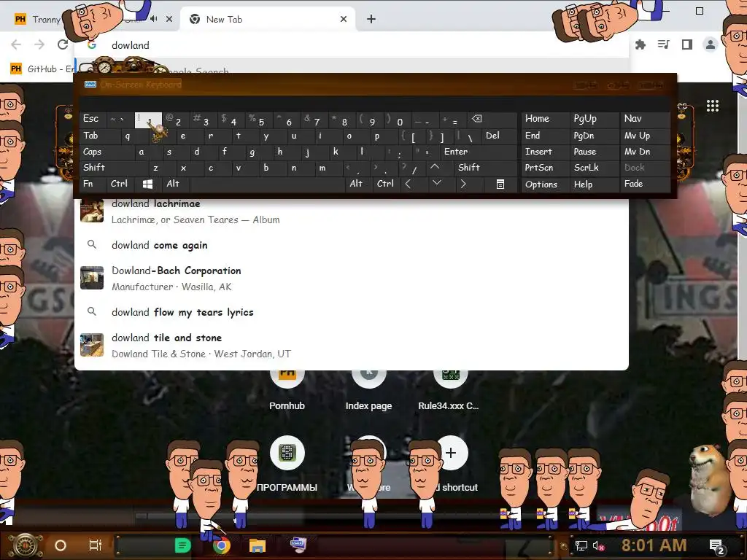Viewport: 747px width, 560px height.
Task: Go back using the browser back arrow
Action: [16, 44]
